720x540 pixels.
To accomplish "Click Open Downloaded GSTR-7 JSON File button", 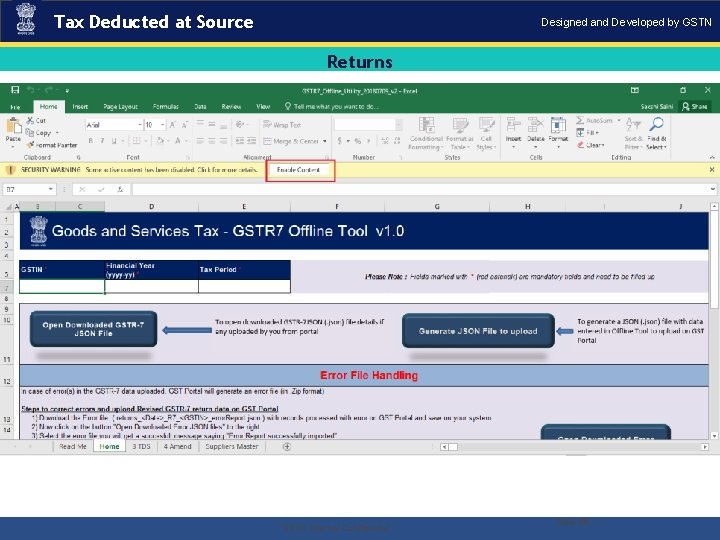I will (x=93, y=329).
